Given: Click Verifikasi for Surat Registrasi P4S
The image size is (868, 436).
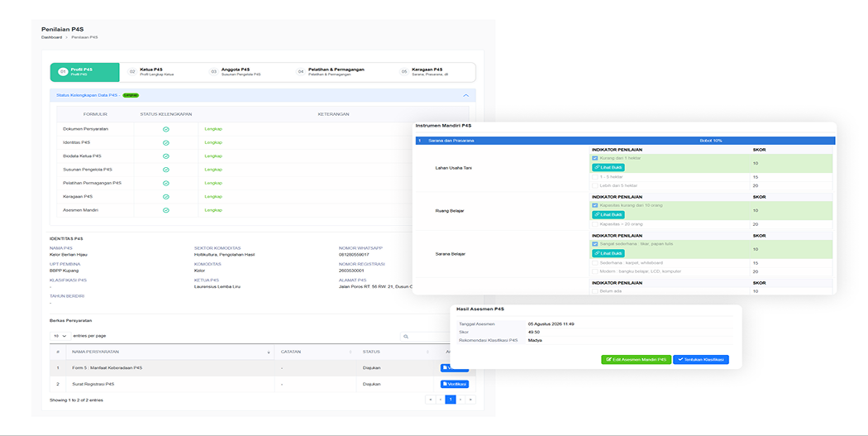Looking at the screenshot, I should click(x=455, y=384).
